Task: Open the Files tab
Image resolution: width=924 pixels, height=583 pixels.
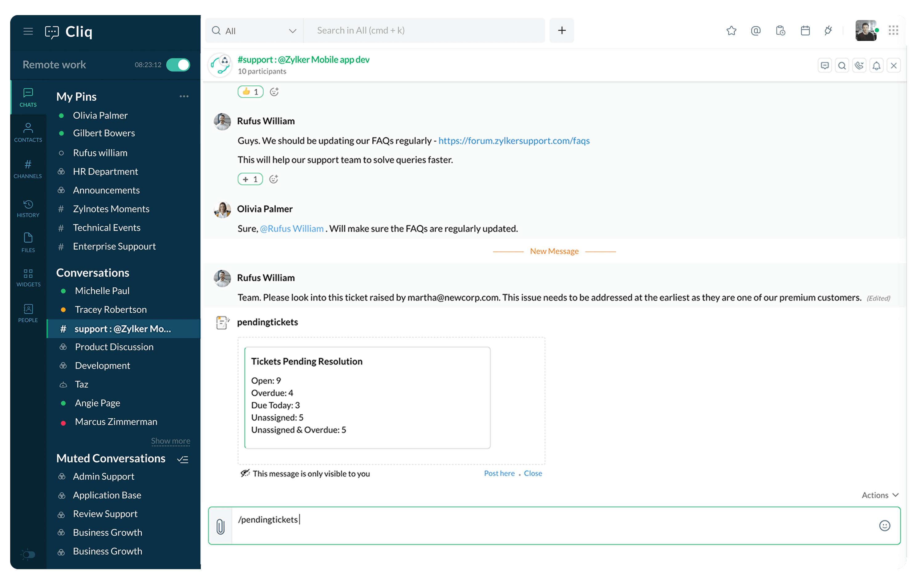Action: pos(28,243)
